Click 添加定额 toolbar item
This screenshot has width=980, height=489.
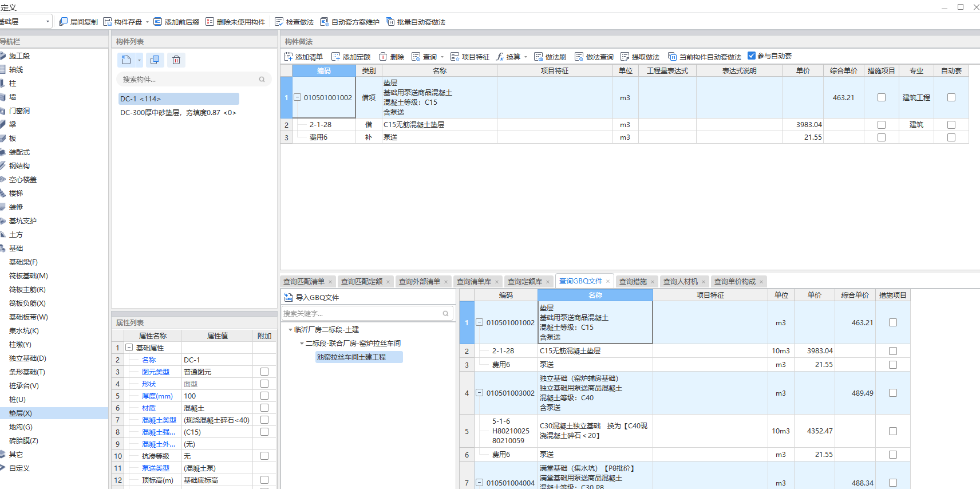click(x=351, y=57)
